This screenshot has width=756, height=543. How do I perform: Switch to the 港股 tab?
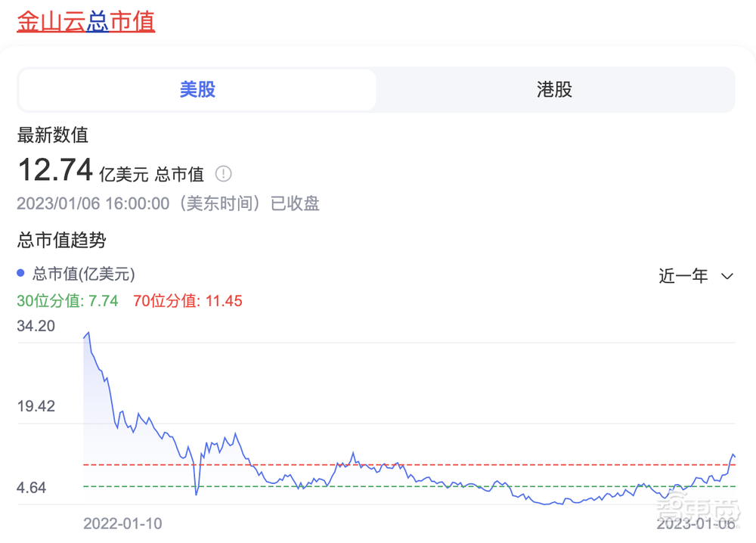tap(554, 89)
